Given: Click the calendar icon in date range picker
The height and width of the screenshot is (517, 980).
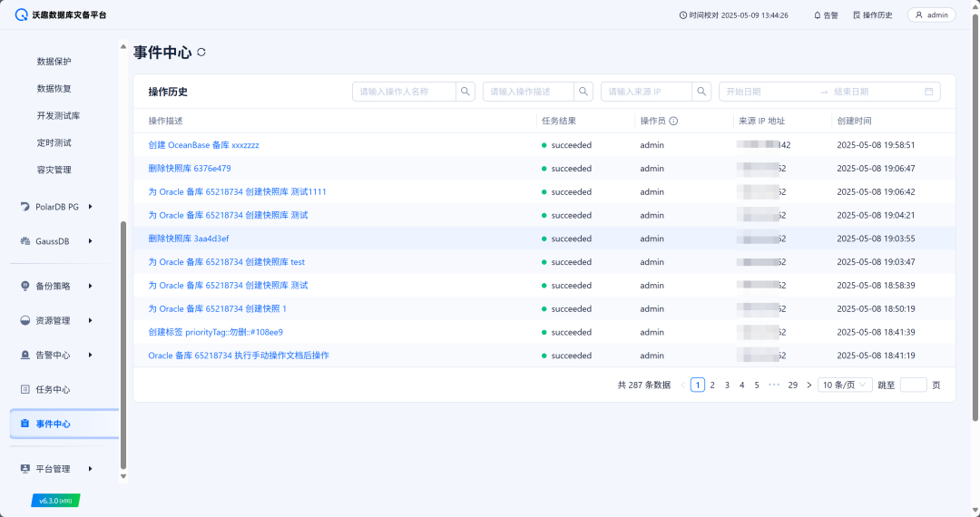Looking at the screenshot, I should click(x=928, y=92).
